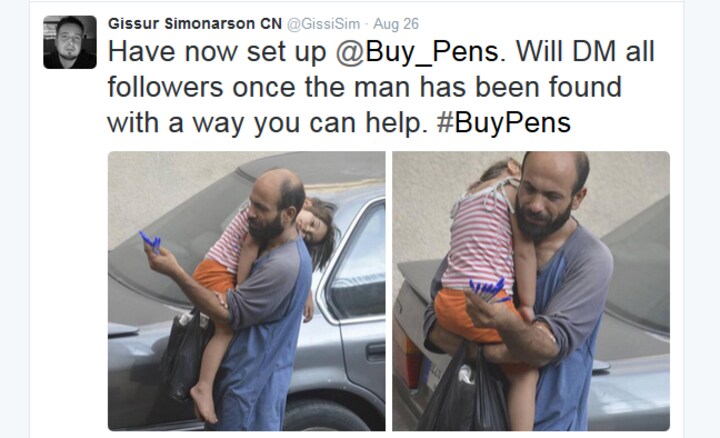Click the car door handle in left photo
The height and width of the screenshot is (438, 720).
click(x=375, y=353)
